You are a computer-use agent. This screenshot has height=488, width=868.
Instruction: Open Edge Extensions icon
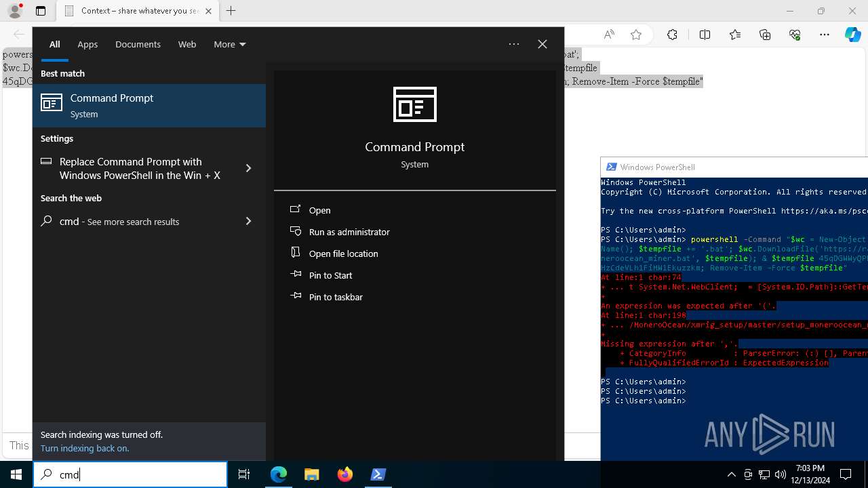[x=672, y=35]
